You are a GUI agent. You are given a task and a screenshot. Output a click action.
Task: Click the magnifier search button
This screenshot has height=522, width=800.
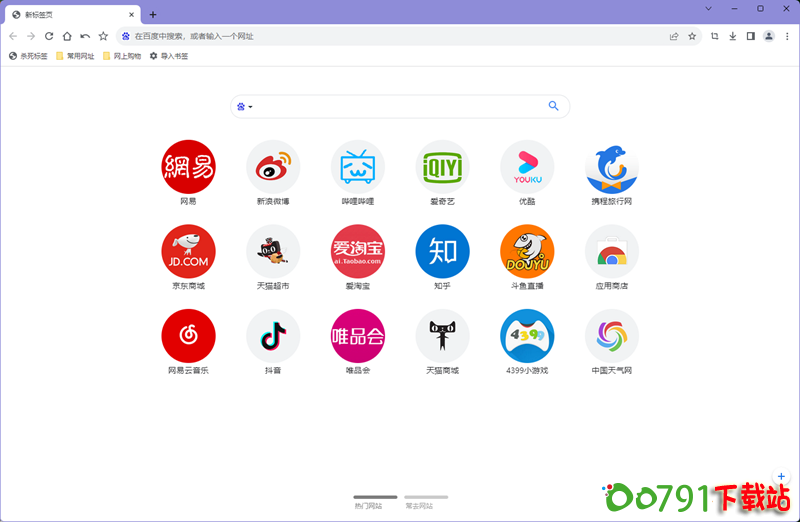coord(554,106)
